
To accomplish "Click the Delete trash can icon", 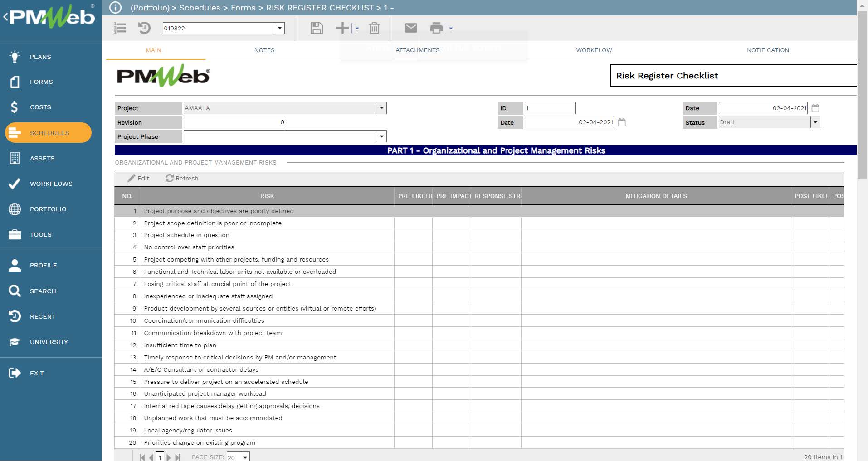I will click(374, 28).
